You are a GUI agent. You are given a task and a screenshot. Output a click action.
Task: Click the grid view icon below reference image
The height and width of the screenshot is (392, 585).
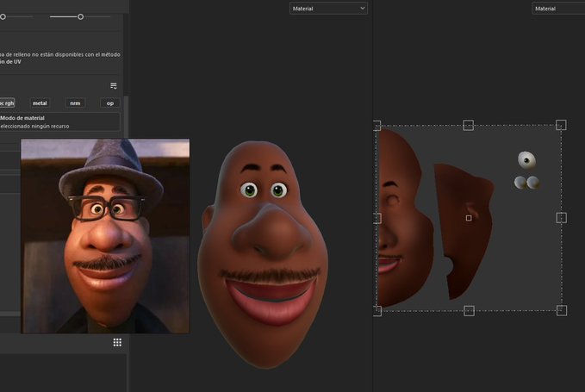click(117, 342)
